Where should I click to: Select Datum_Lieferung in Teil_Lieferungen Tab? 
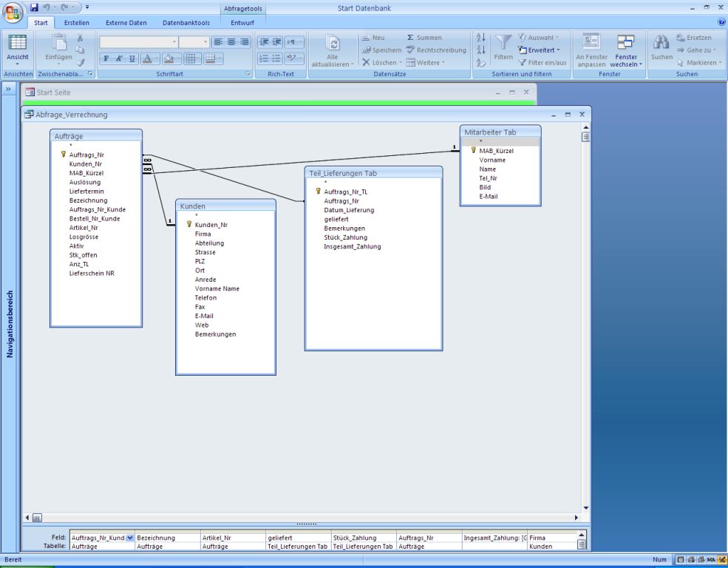click(349, 210)
